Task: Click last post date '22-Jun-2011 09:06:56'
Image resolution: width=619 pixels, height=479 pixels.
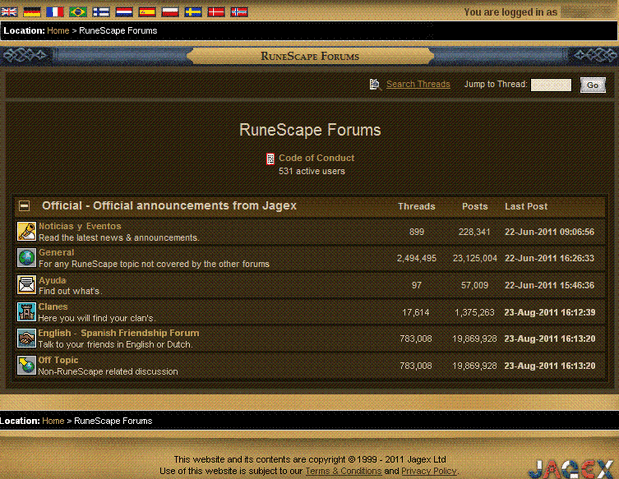Action: pyautogui.click(x=549, y=232)
